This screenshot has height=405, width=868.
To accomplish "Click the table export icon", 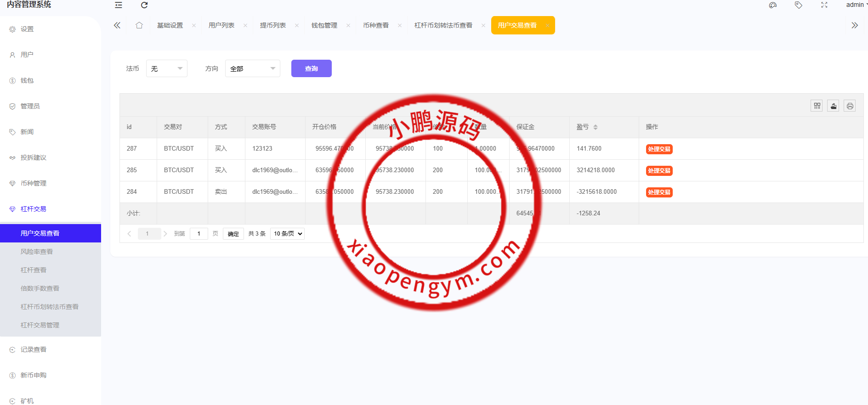I will 834,106.
